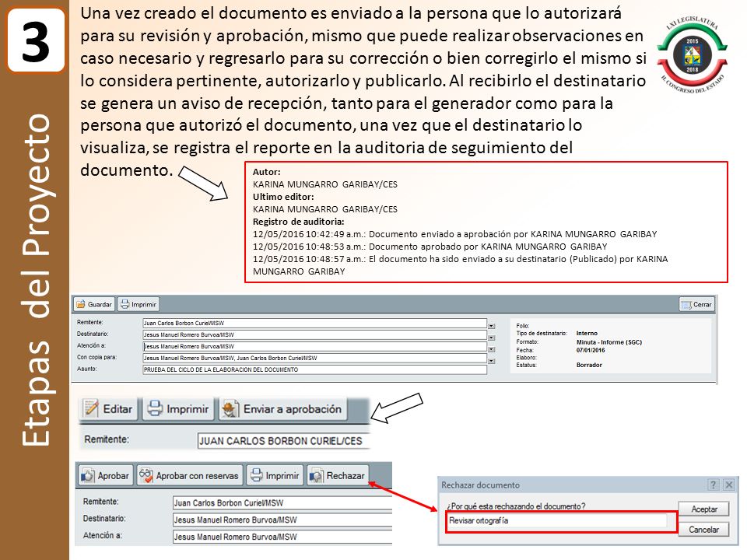
Task: Click the Aprobar con reservas icon
Action: click(146, 476)
